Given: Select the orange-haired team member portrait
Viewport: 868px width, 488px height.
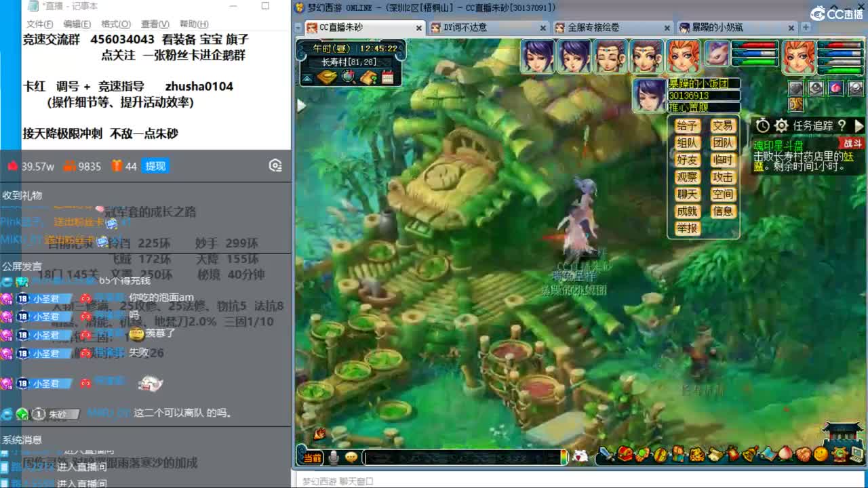Looking at the screenshot, I should tap(684, 56).
